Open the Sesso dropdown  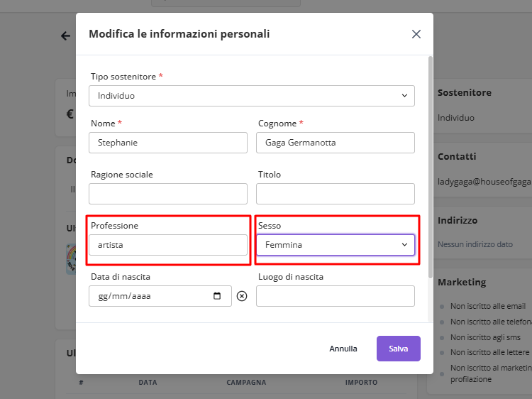(x=336, y=245)
